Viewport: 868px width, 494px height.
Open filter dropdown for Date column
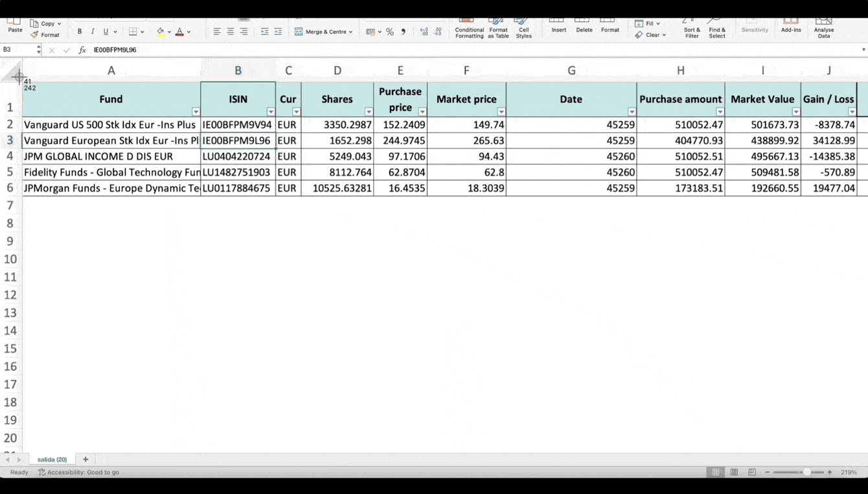[632, 112]
